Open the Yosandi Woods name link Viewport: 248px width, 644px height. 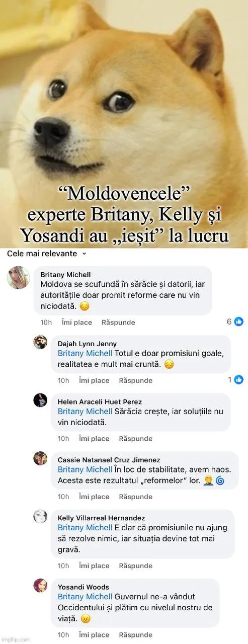pyautogui.click(x=84, y=587)
